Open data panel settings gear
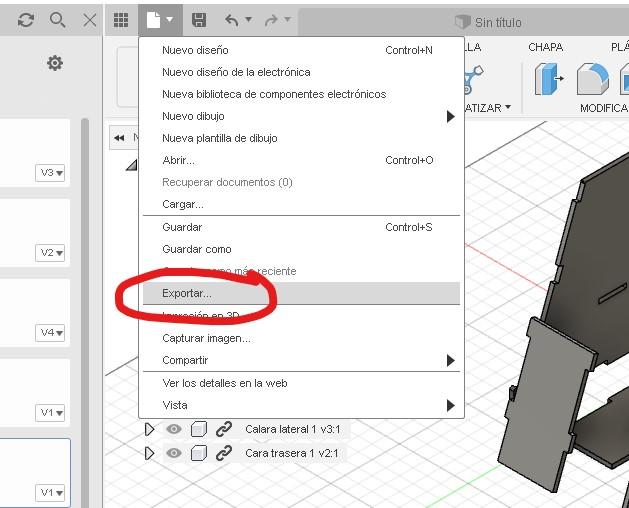 point(55,63)
